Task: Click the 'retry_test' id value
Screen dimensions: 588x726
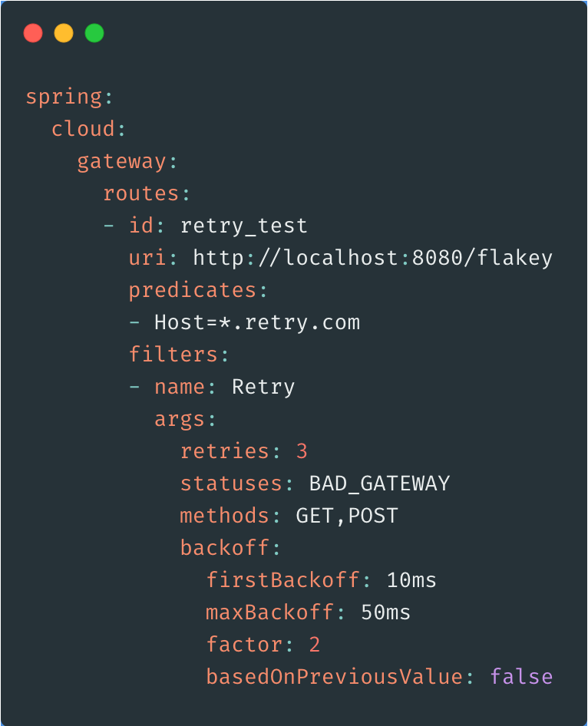Action: [x=244, y=226]
